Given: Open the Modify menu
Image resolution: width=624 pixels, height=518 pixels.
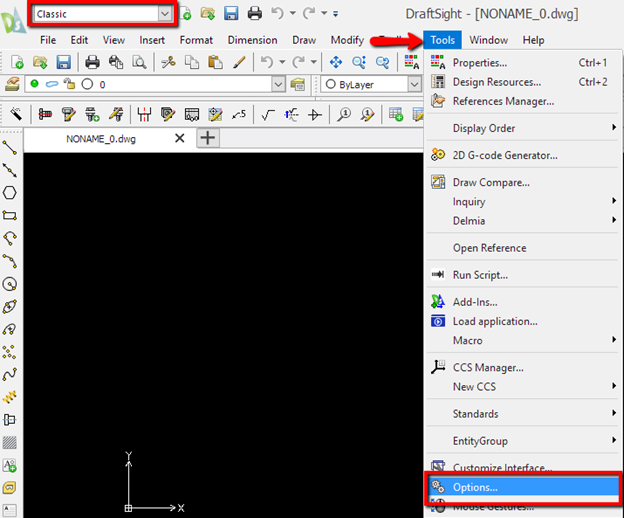Looking at the screenshot, I should pyautogui.click(x=347, y=40).
